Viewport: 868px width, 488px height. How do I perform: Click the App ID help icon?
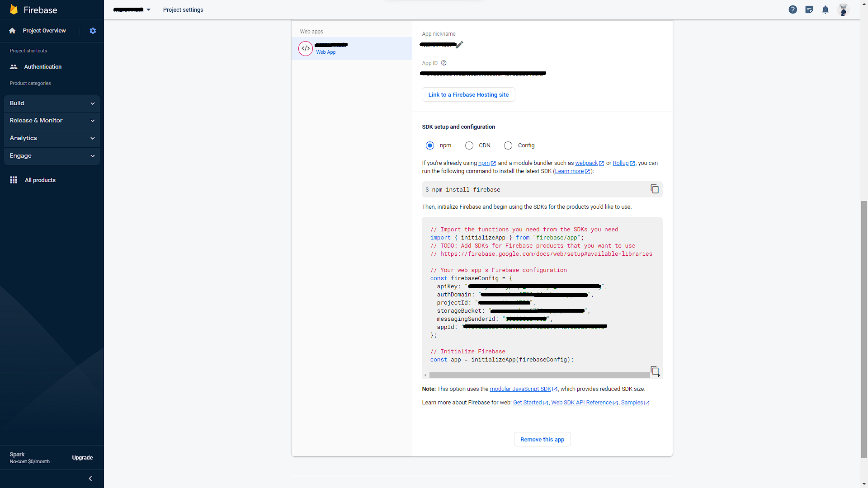[x=443, y=63]
